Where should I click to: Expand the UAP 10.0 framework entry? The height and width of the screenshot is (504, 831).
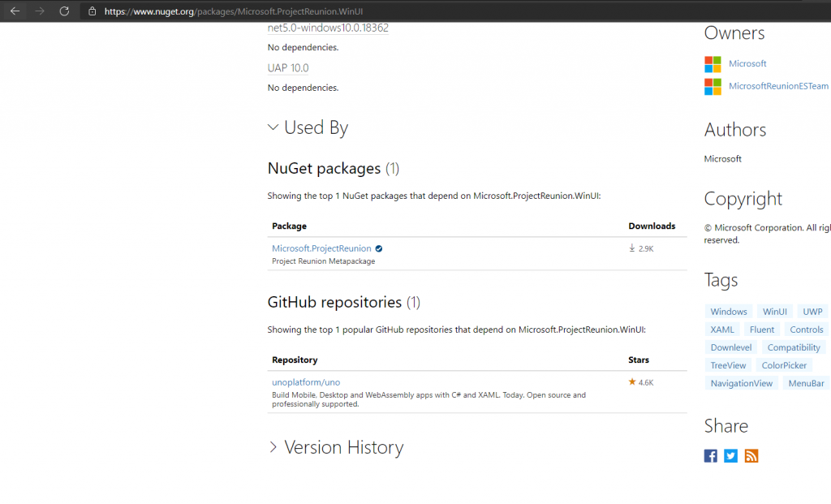click(287, 68)
